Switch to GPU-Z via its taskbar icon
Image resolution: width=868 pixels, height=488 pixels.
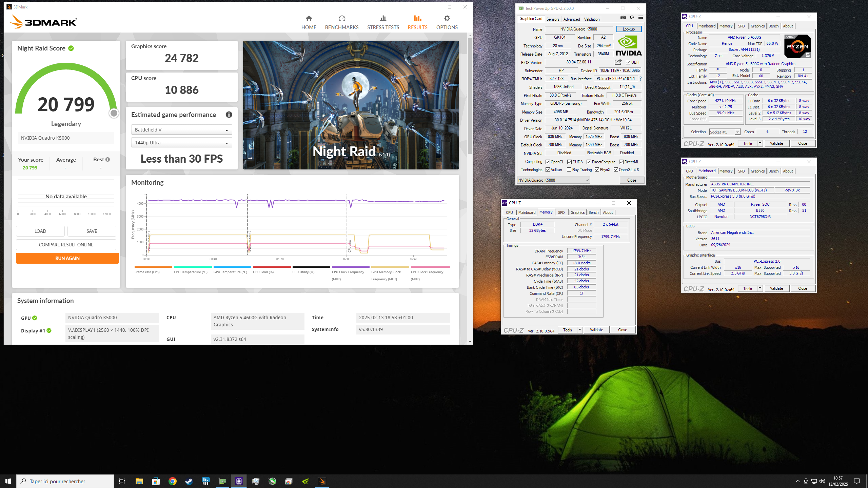pos(222,481)
